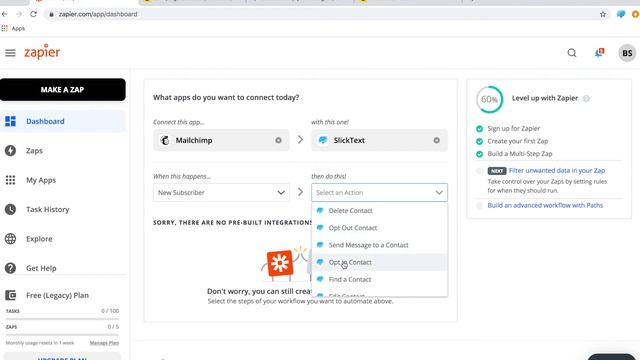Click the Explore globe icon
This screenshot has height=360, width=640.
tap(10, 239)
